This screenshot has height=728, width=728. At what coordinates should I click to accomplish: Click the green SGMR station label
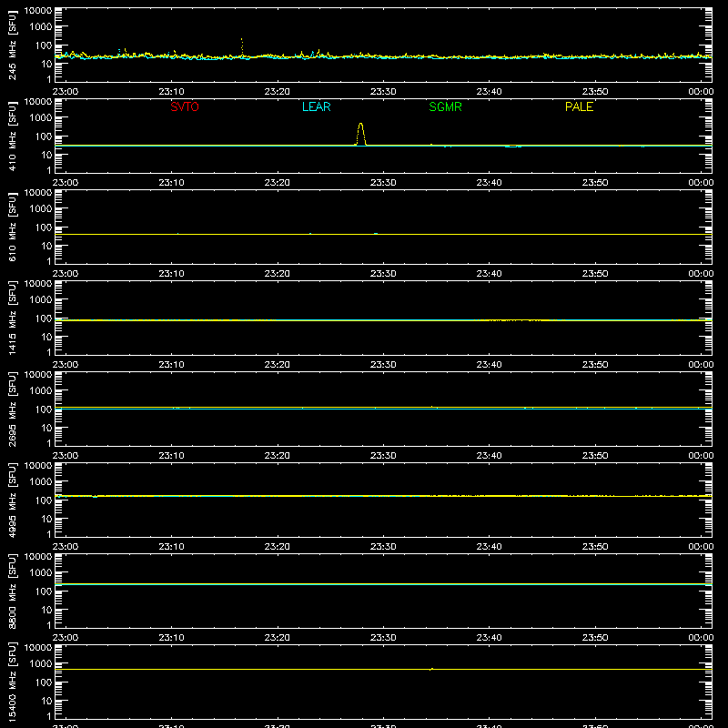tap(445, 106)
